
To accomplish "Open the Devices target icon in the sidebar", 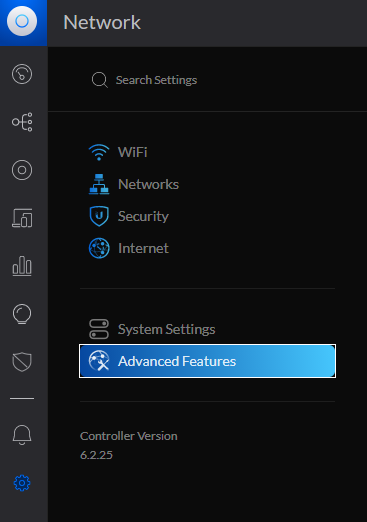I will [22, 170].
